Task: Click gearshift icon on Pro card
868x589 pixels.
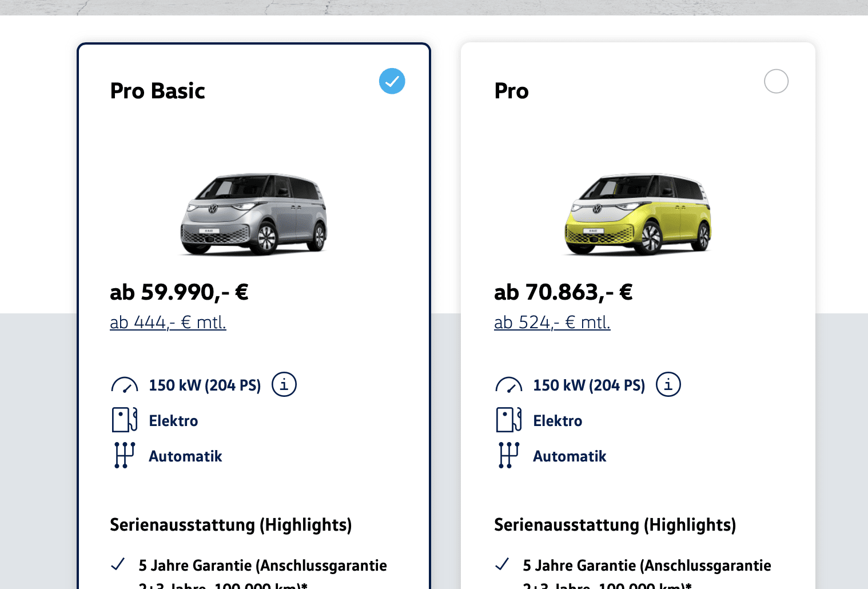Action: coord(508,455)
